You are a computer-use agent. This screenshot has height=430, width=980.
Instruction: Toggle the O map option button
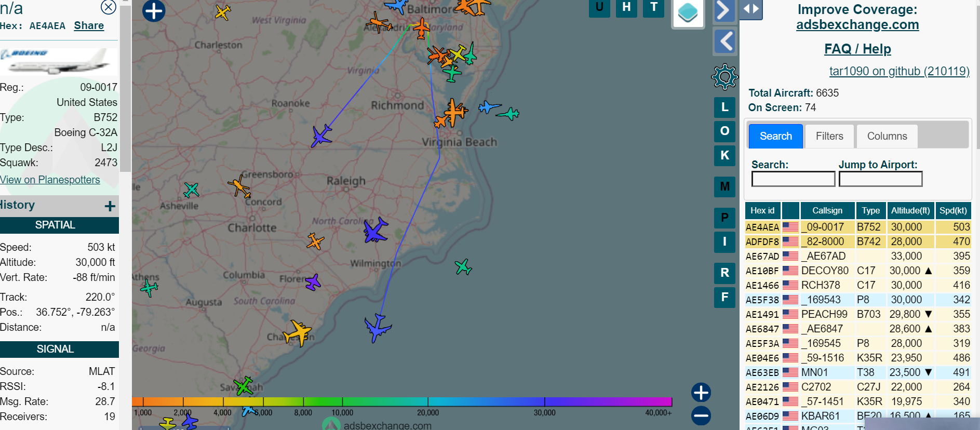pyautogui.click(x=724, y=131)
